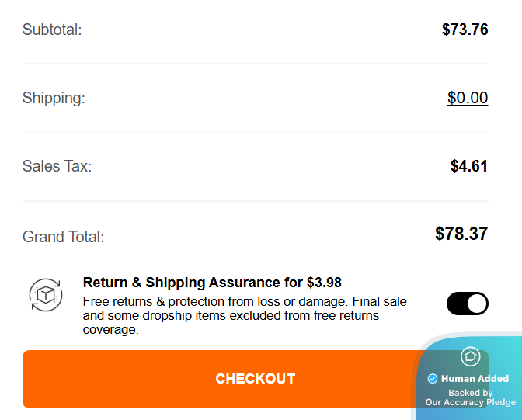Screen dimensions: 522x420
Task: Click the Human Added label
Action: coord(475,379)
